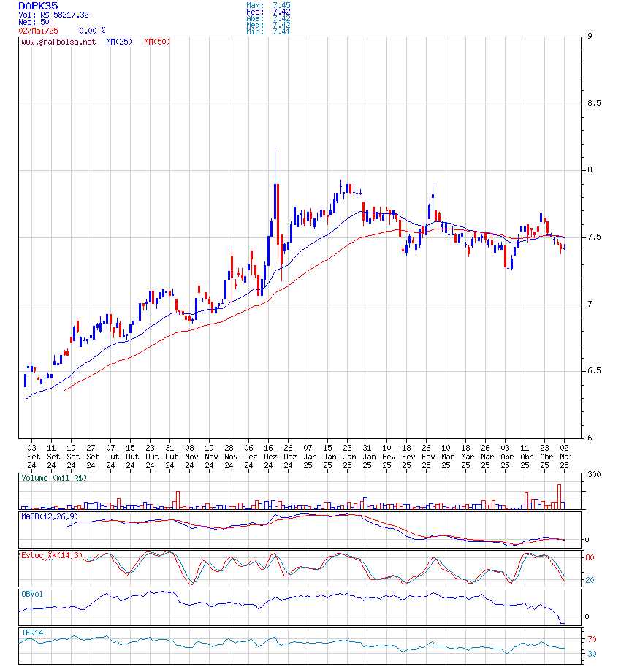Click the Abe: 7.42 opening value
Screen dimensions: 621x672
[x=268, y=18]
